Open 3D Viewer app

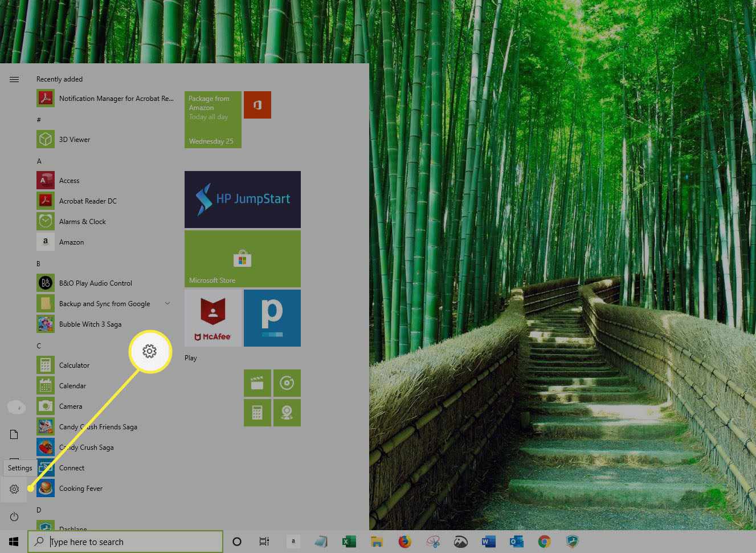pyautogui.click(x=105, y=139)
